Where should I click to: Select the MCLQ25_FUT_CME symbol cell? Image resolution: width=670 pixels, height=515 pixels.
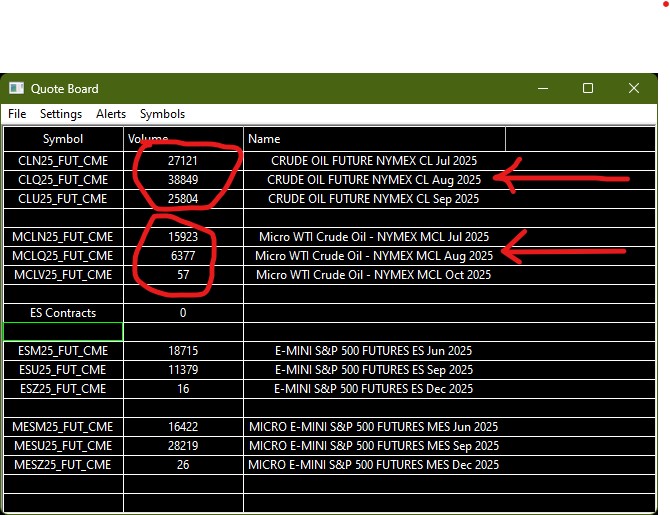pyautogui.click(x=63, y=256)
